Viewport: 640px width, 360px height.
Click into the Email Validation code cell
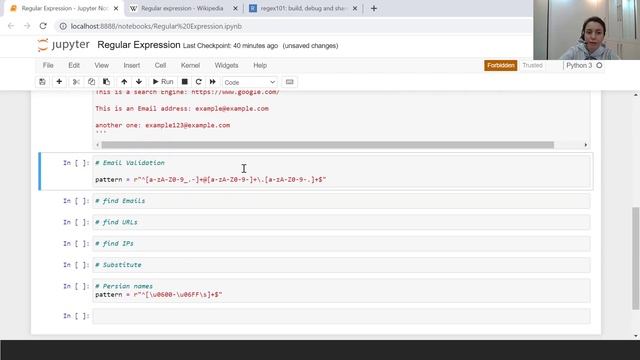click(x=341, y=171)
